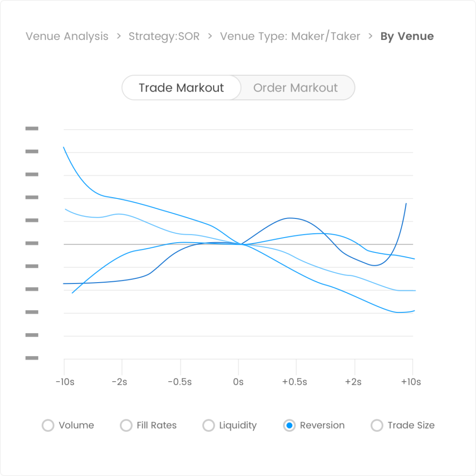Viewport: 476px width, 476px height.
Task: Click the +0.5s time axis label
Action: pos(295,382)
